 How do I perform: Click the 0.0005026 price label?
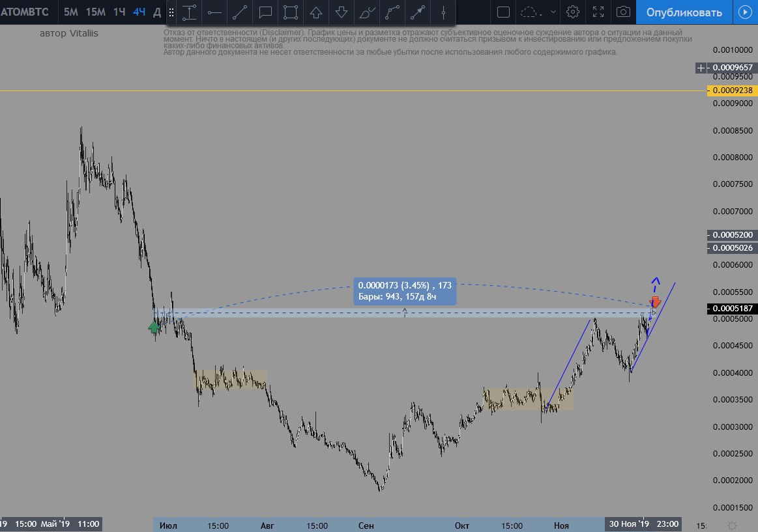732,247
